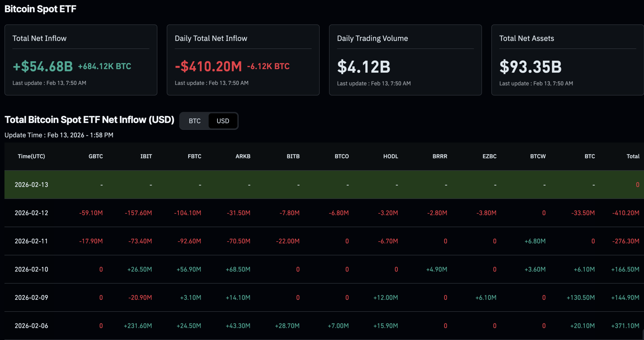
Task: Click the -6.80M BTCO value
Action: tap(339, 213)
